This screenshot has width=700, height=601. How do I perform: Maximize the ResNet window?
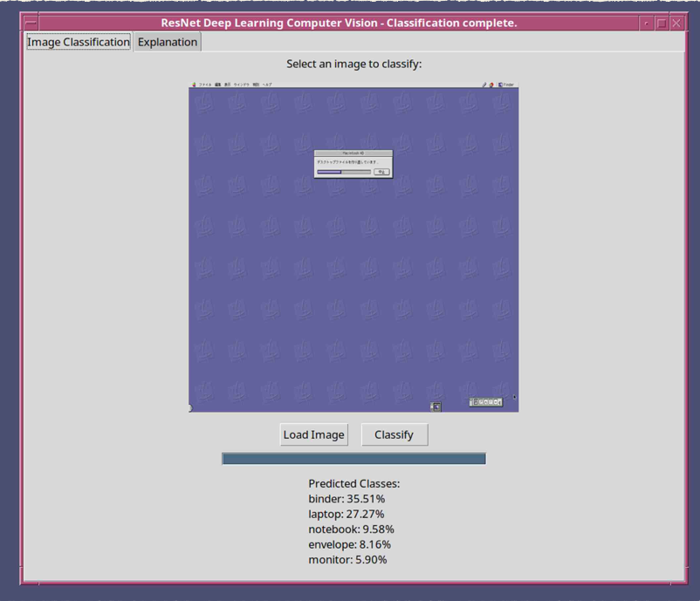click(x=661, y=24)
